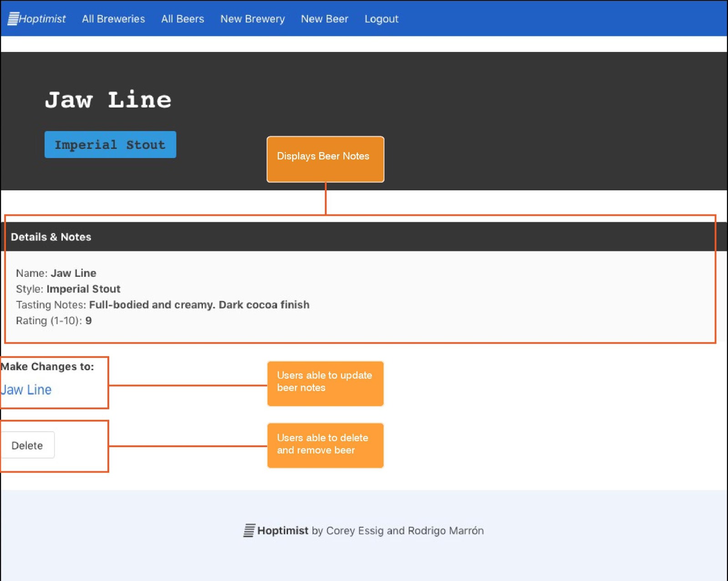Screen dimensions: 728x581
Task: Click the footer Hoptimist logo icon
Action: coord(249,530)
